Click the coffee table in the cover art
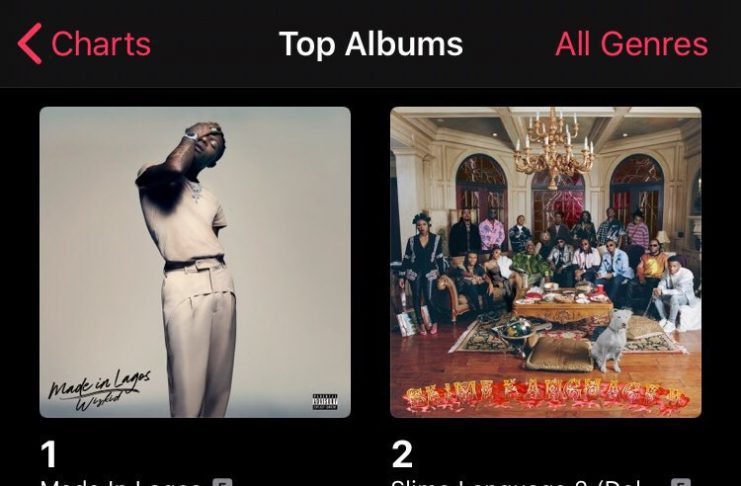 (562, 308)
